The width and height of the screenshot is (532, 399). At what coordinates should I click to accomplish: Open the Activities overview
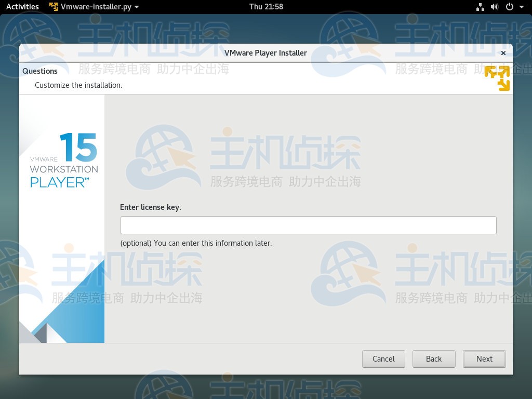coord(22,7)
